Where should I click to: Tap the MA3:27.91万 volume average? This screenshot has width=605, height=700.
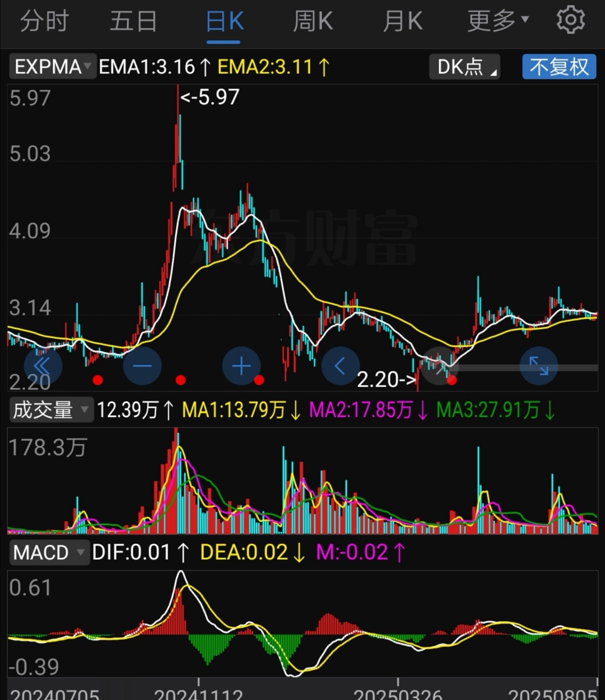pos(496,410)
